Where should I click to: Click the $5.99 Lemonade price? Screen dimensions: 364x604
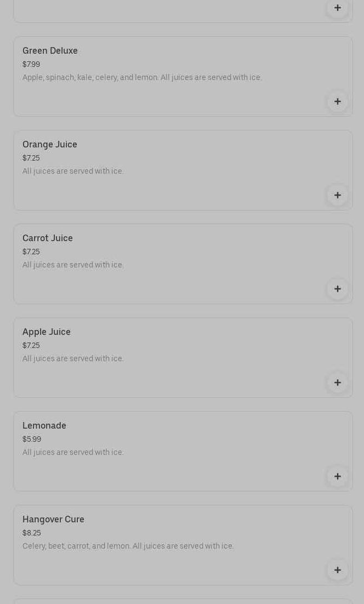32,439
